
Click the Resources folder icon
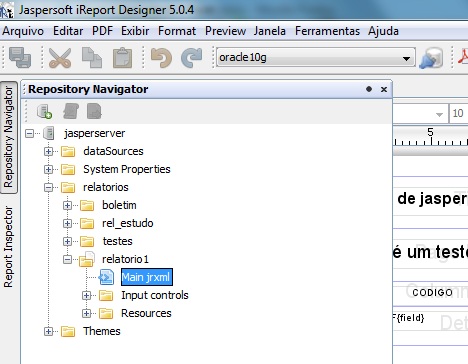[106, 313]
